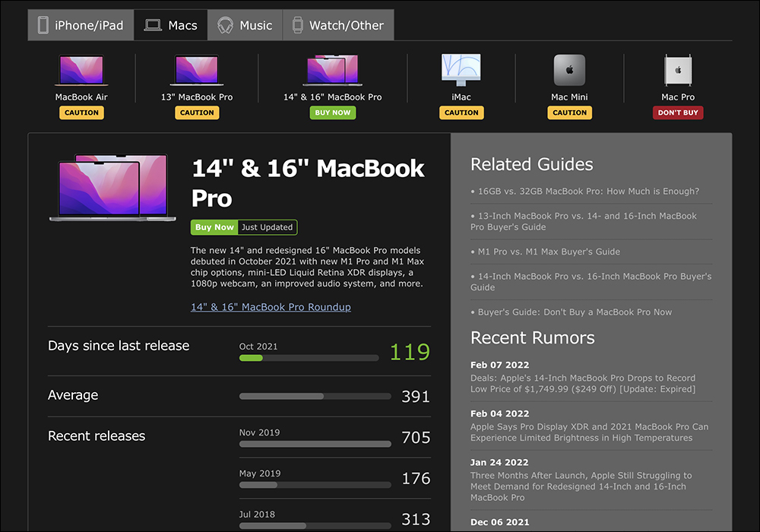Open the 16GB vs. 32GB MacBook Pro guide

[x=587, y=192]
